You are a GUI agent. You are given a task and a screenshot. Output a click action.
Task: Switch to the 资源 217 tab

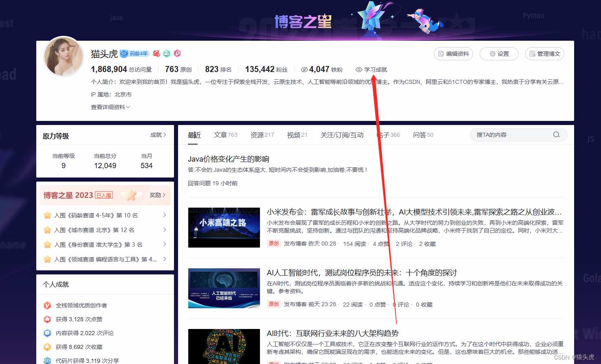(262, 135)
